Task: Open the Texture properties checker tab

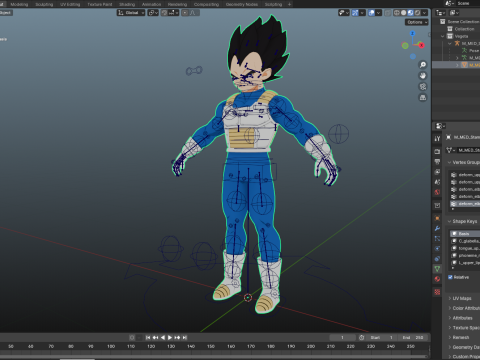Action: tap(437, 292)
